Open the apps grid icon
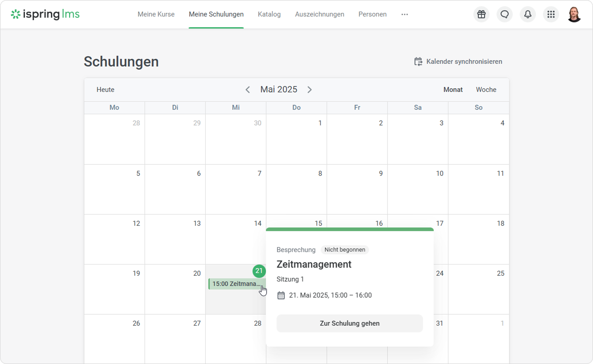The width and height of the screenshot is (593, 364). point(551,14)
